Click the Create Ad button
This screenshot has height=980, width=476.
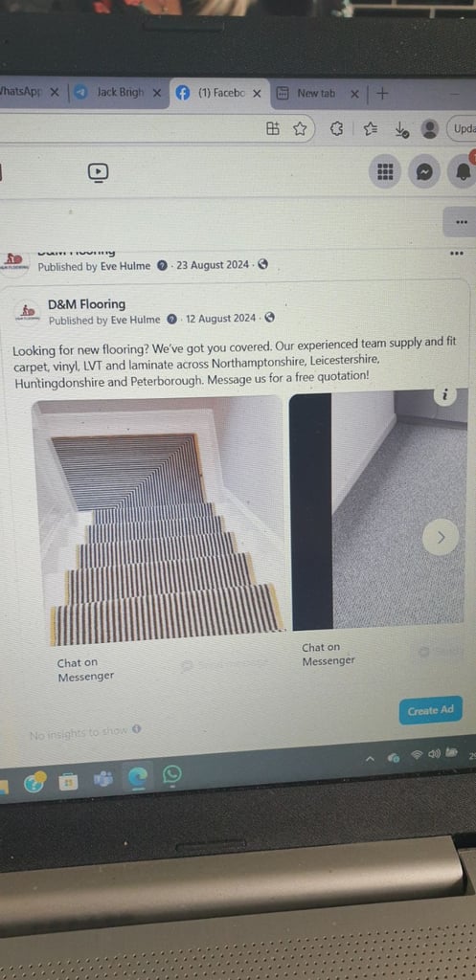click(x=430, y=711)
